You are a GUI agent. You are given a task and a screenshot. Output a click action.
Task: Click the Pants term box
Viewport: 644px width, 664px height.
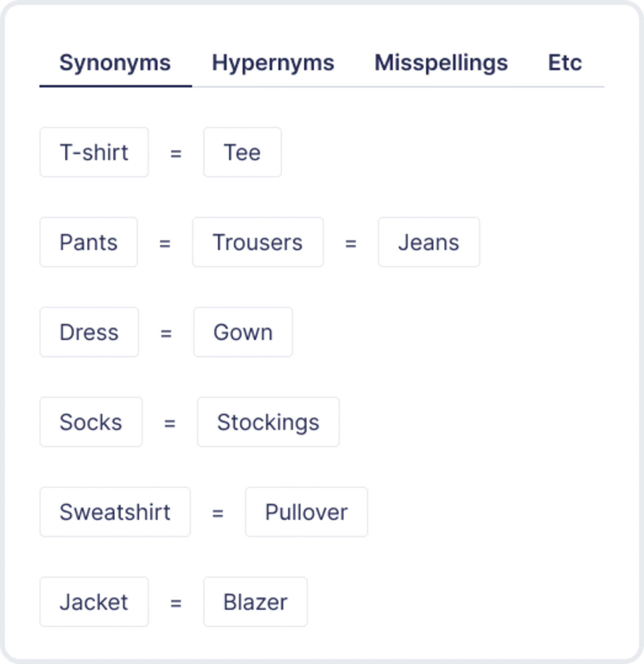89,242
